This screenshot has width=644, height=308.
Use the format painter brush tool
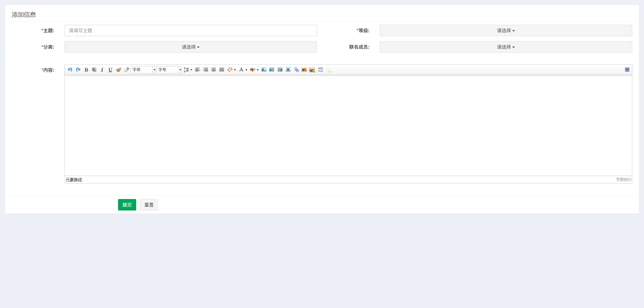118,70
